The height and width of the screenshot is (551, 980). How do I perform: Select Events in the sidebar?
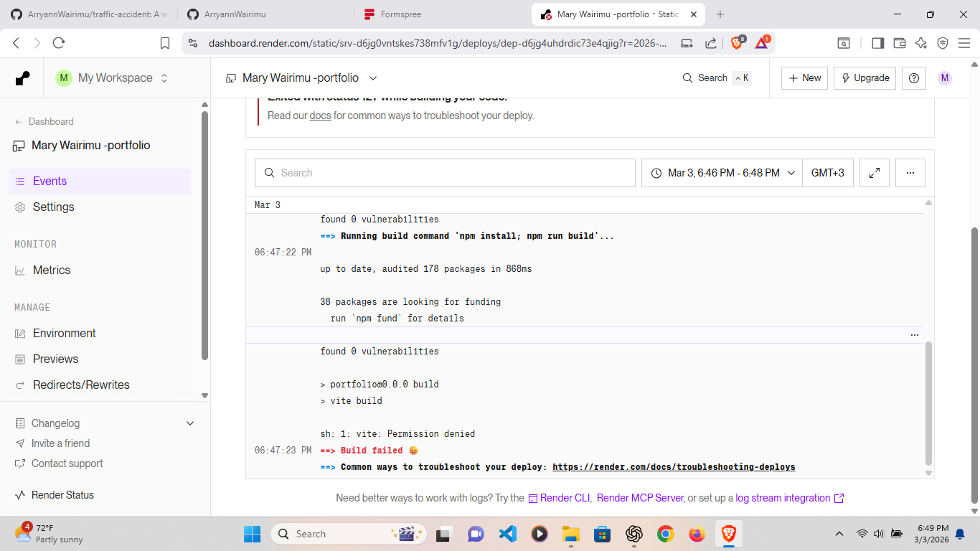tap(100, 182)
